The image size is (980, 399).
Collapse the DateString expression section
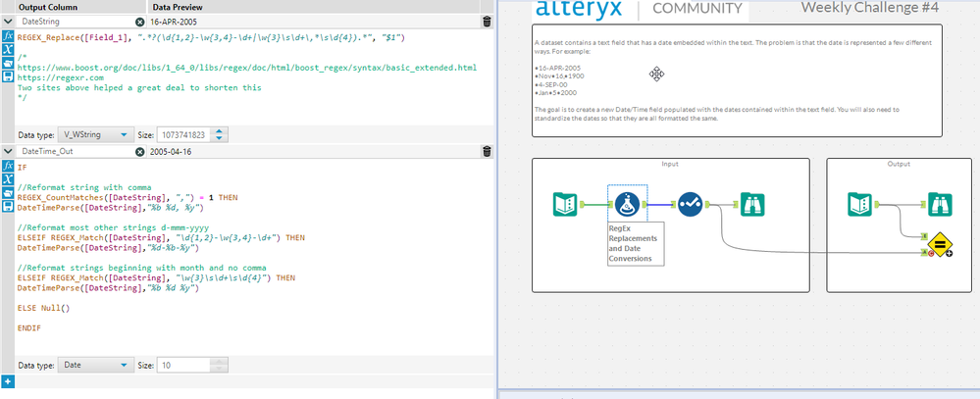coord(8,22)
